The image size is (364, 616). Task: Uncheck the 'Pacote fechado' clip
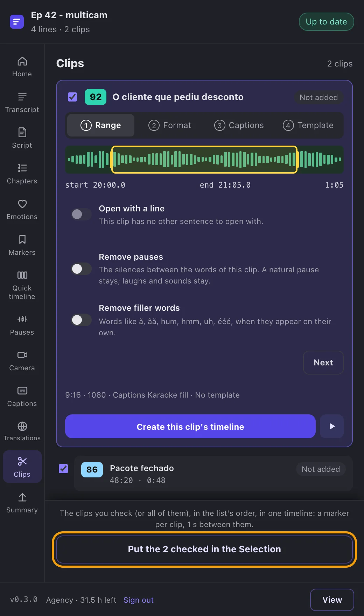pos(63,469)
